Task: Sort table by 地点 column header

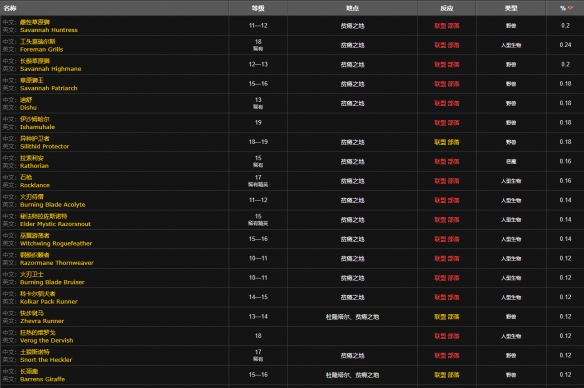Action: coord(352,8)
